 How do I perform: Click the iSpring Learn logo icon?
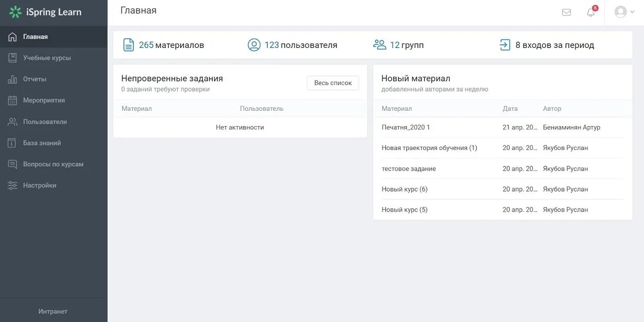(15, 12)
